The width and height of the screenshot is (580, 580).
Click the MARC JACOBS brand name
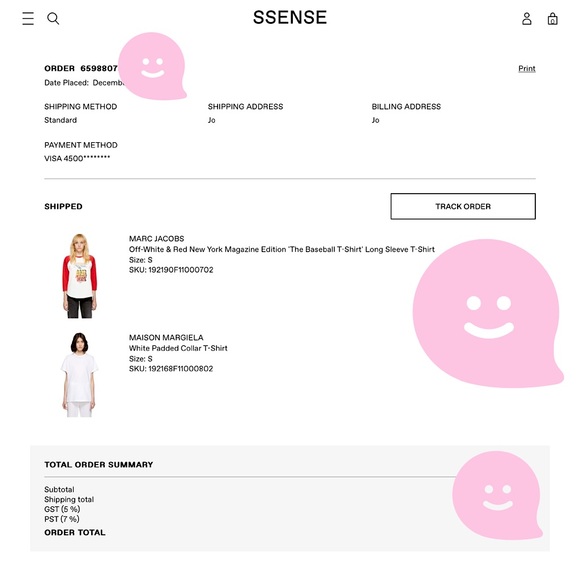tap(156, 239)
